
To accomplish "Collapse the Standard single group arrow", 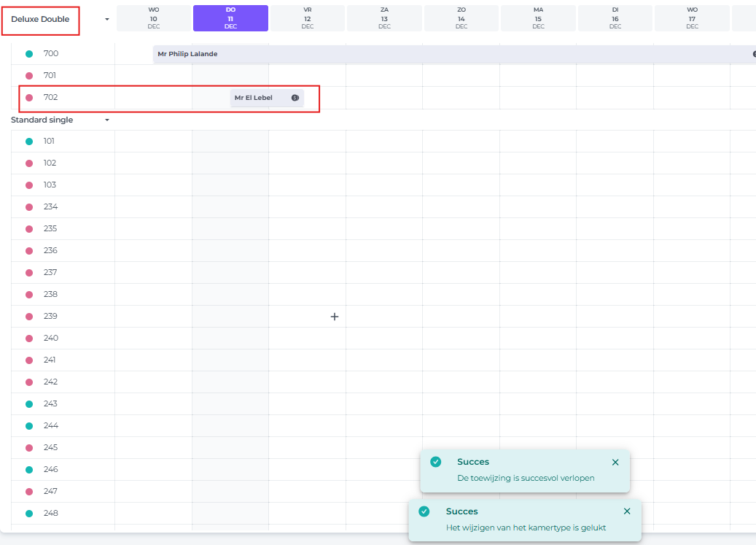I will coord(107,120).
